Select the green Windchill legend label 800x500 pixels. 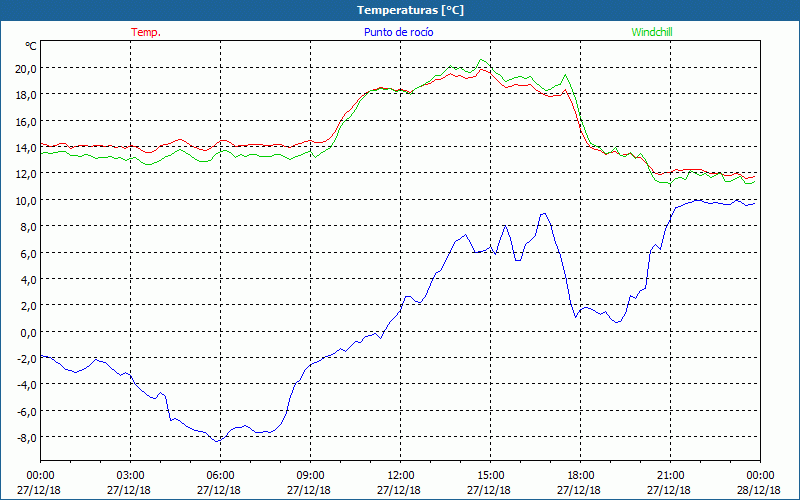click(x=652, y=32)
